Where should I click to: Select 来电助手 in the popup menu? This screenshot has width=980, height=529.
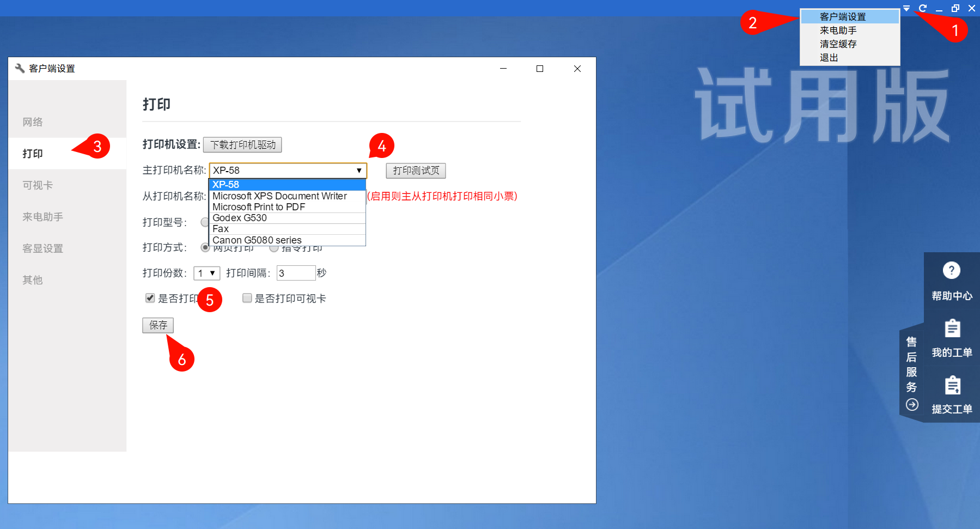(x=850, y=31)
